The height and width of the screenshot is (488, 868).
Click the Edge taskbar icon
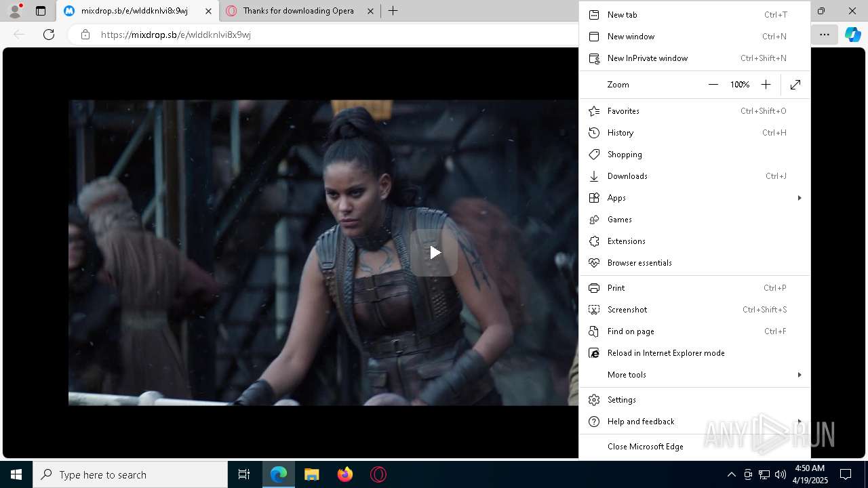point(279,474)
